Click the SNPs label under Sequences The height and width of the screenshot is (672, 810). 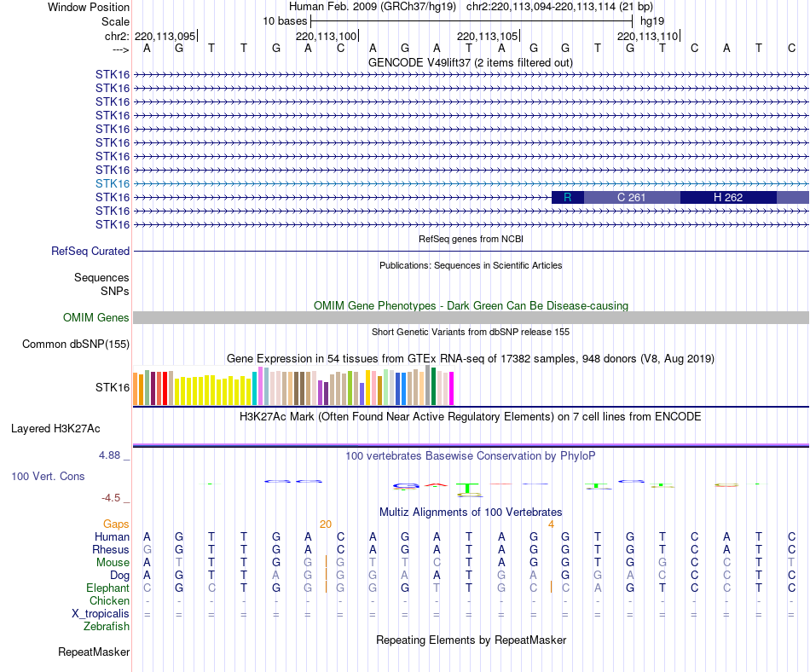pos(115,292)
